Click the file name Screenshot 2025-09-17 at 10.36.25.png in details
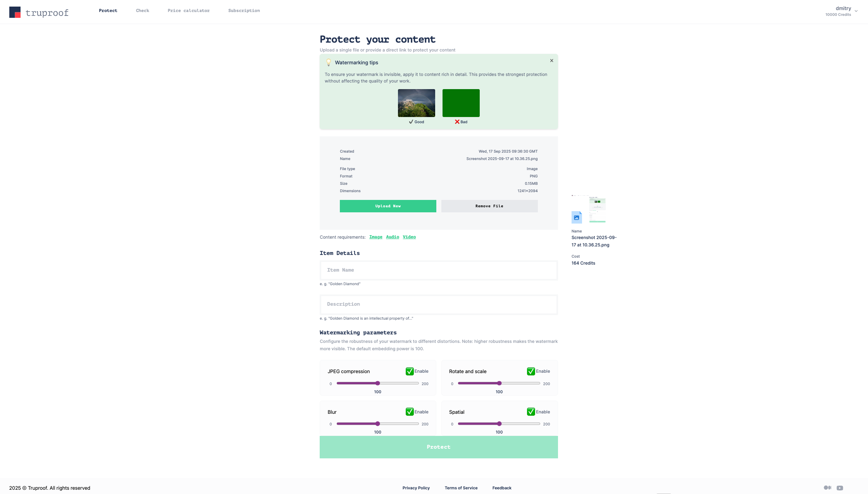This screenshot has height=494, width=868. point(502,159)
